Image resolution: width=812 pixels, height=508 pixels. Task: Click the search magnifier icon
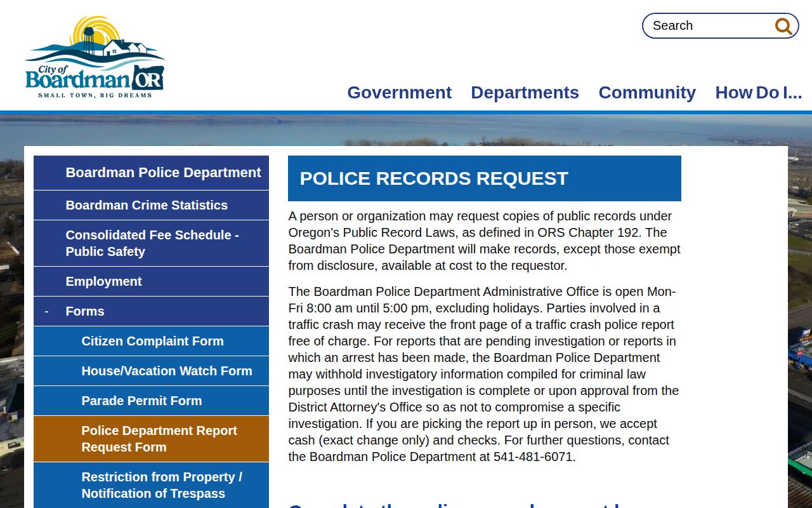[x=783, y=26]
